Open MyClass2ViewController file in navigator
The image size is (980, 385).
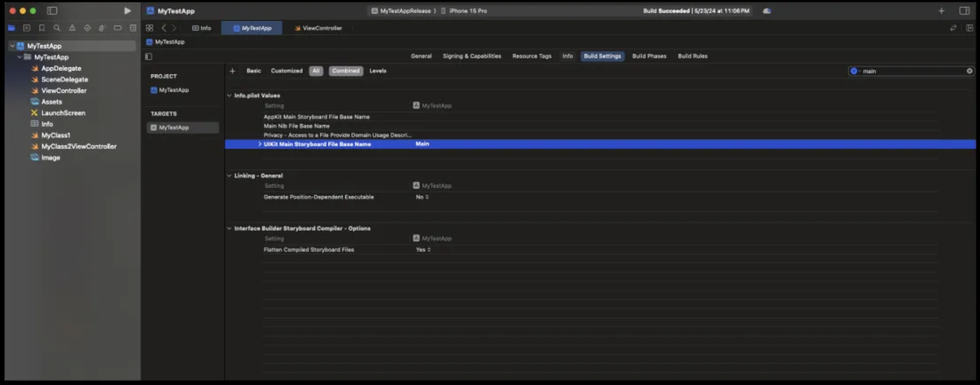tap(78, 146)
